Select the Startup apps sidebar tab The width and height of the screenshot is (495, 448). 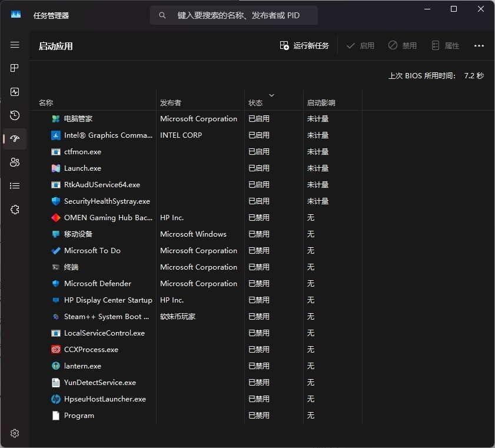[15, 139]
